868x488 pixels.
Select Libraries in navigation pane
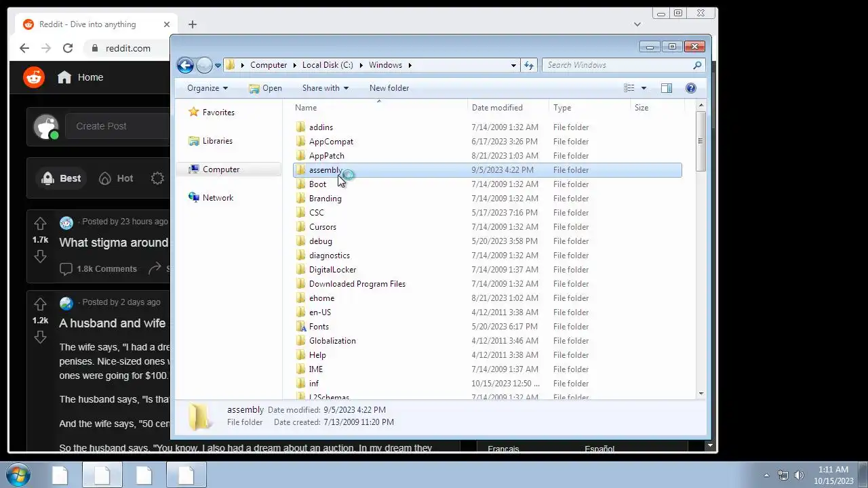[x=217, y=141]
